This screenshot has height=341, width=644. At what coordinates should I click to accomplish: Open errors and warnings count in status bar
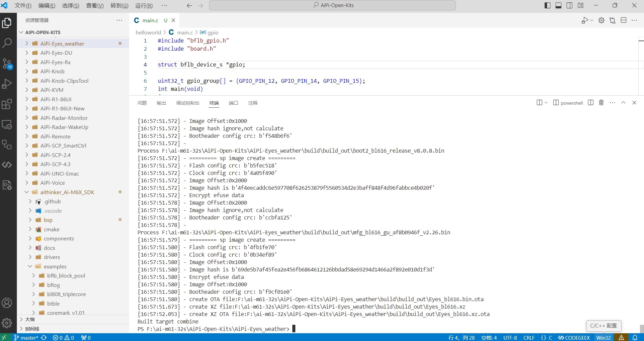63,338
